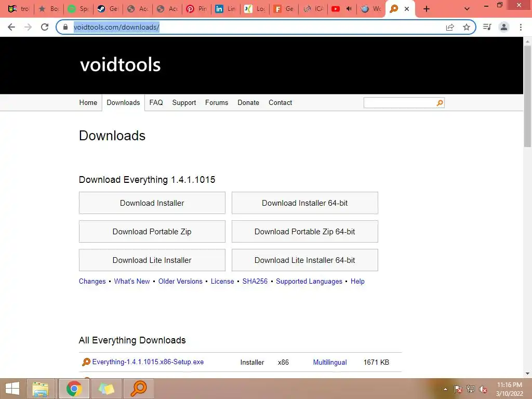Image resolution: width=532 pixels, height=399 pixels.
Task: Open the License link
Action: 222,281
